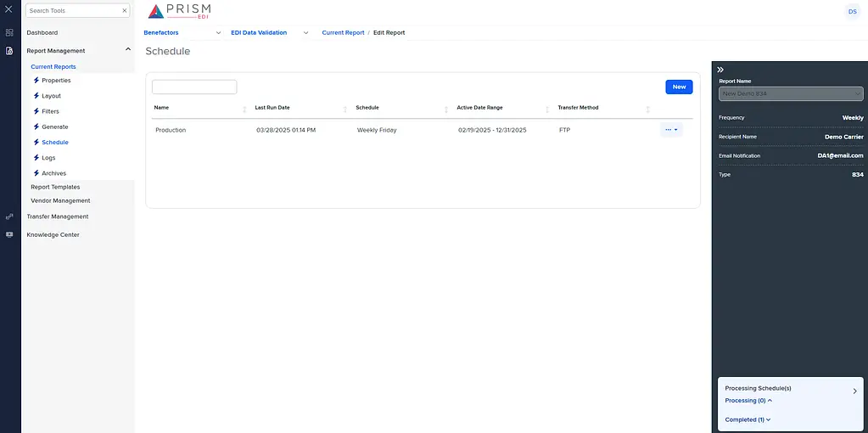This screenshot has height=433, width=868.
Task: Click the 03/28/2025 01:14 PM cell
Action: pos(286,130)
